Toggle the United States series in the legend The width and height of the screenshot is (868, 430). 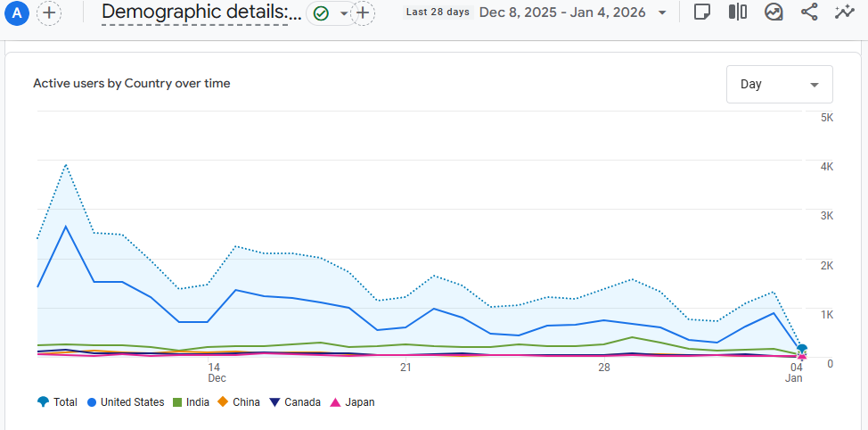click(x=125, y=402)
